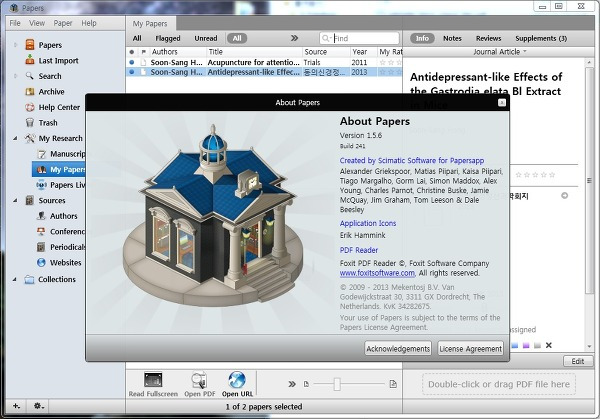Open the Help menu
The image size is (600, 419).
(89, 23)
